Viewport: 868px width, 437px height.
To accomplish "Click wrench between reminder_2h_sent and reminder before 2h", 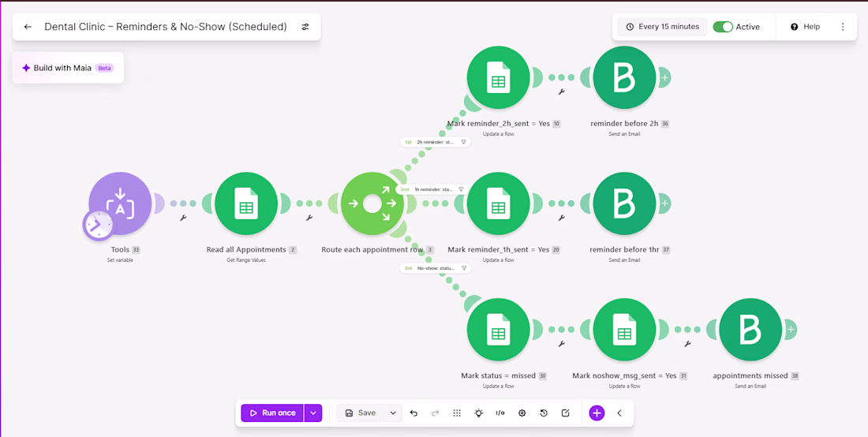I will (561, 92).
